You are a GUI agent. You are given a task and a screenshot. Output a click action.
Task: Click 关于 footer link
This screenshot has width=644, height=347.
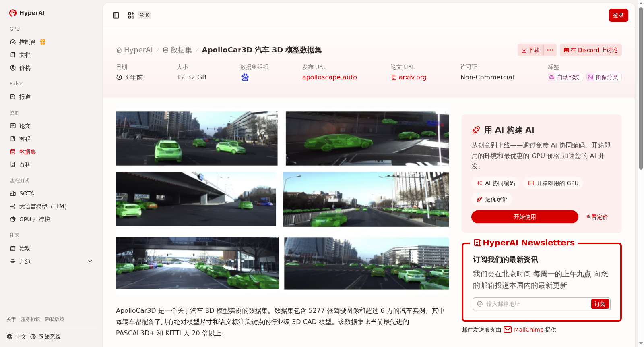tap(11, 319)
